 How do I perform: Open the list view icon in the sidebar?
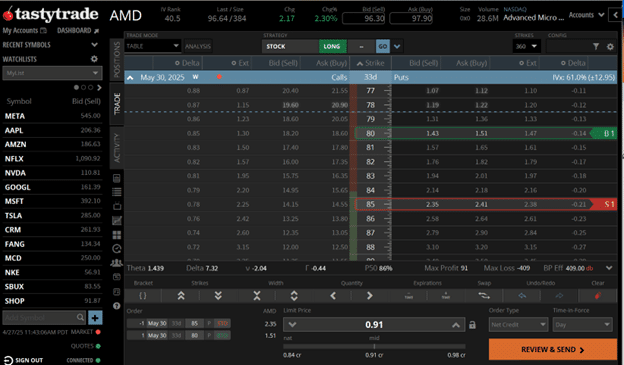[x=117, y=192]
